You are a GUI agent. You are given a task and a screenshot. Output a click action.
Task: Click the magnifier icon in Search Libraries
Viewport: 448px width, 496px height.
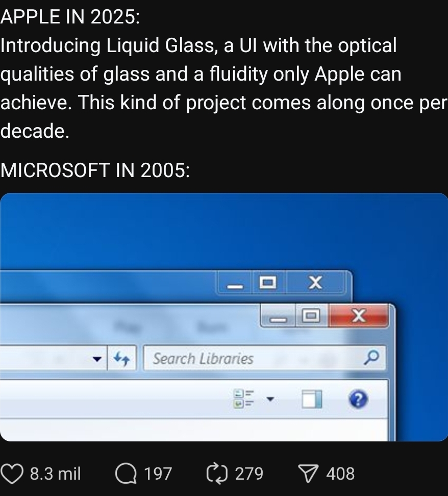point(371,358)
